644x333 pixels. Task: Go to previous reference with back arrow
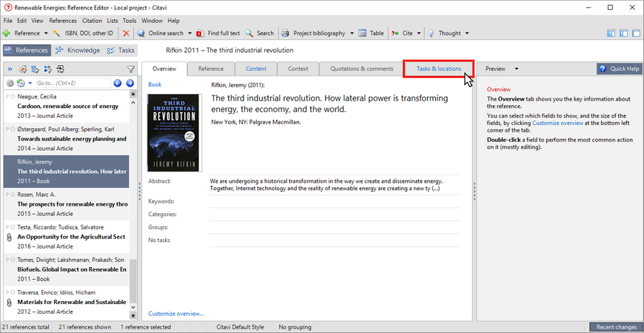click(118, 84)
